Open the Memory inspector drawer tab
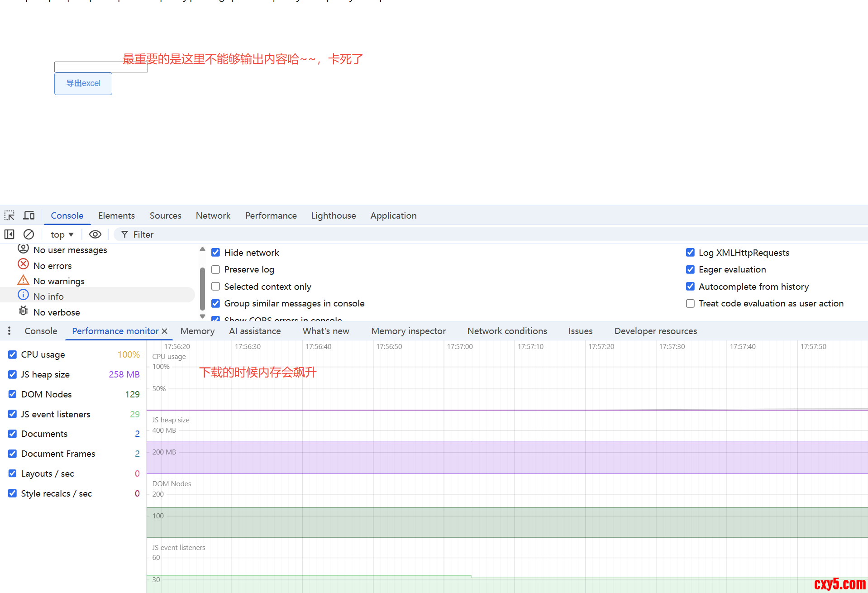868x593 pixels. (x=408, y=331)
